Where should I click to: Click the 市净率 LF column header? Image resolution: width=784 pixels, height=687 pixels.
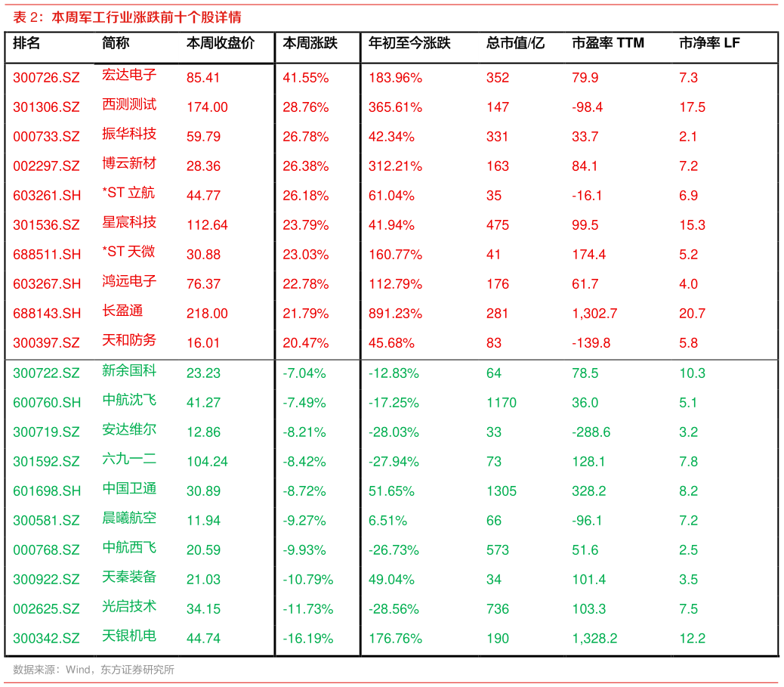(x=709, y=44)
